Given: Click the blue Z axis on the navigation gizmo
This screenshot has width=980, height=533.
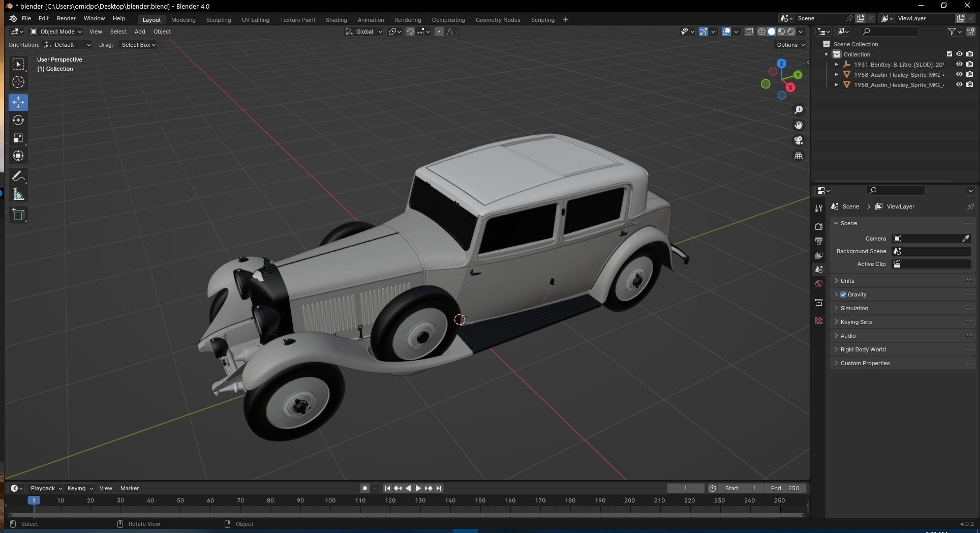Looking at the screenshot, I should click(x=782, y=64).
